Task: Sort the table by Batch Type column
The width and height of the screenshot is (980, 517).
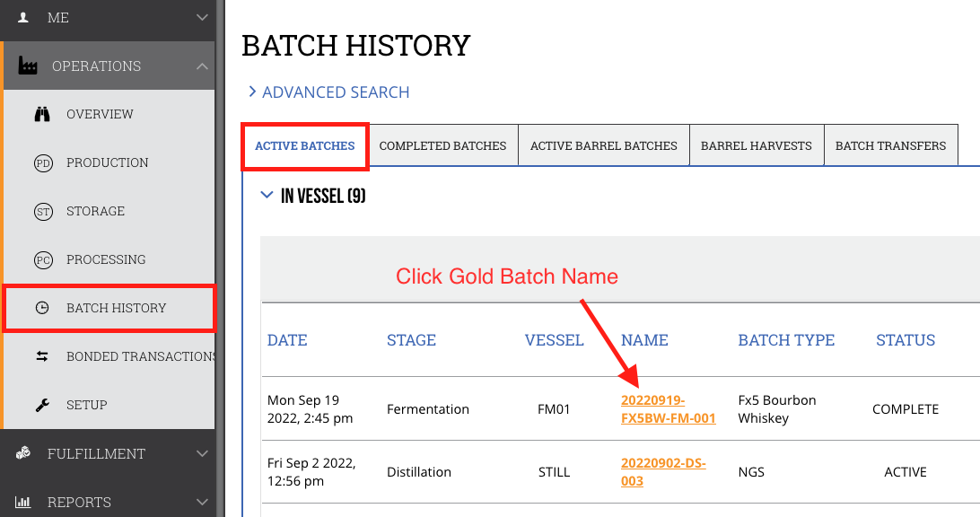Action: click(x=786, y=340)
